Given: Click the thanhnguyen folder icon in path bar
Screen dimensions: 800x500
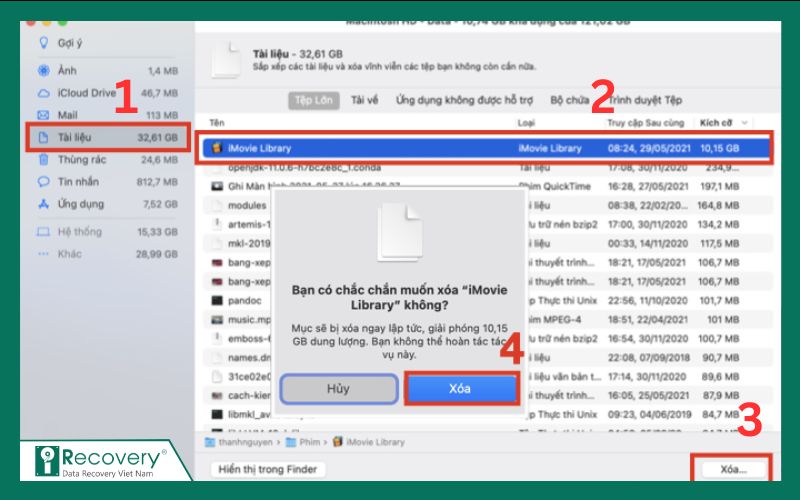Looking at the screenshot, I should click(x=210, y=442).
